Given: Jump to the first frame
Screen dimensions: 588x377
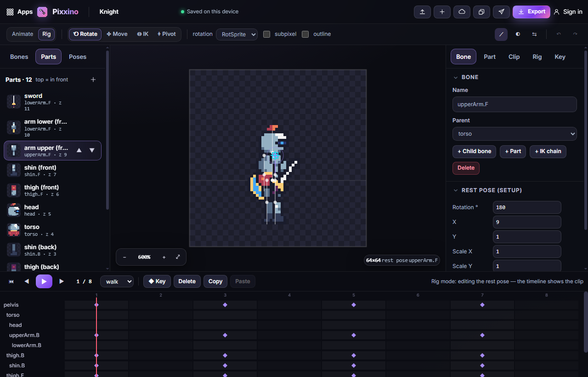Looking at the screenshot, I should point(11,281).
